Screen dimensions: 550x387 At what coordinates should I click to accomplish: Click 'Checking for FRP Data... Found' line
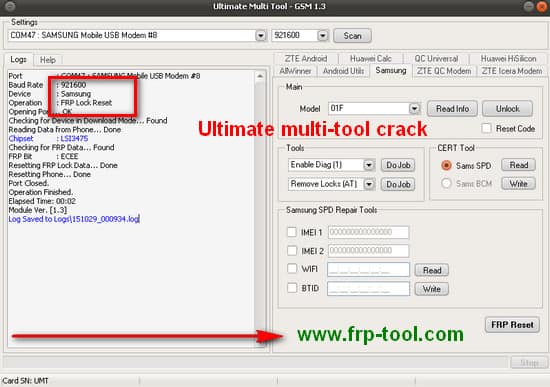(x=61, y=147)
